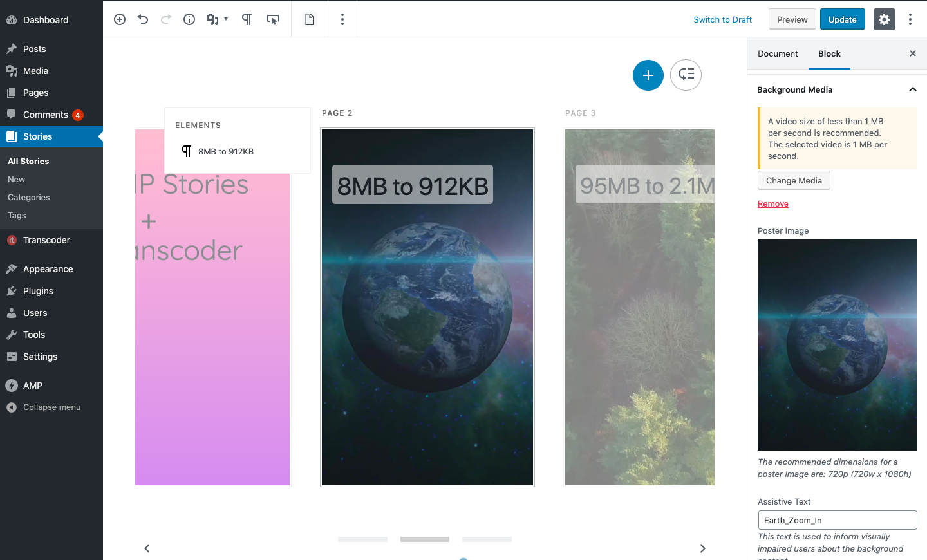This screenshot has height=560, width=927.
Task: Remove the background media
Action: [773, 204]
